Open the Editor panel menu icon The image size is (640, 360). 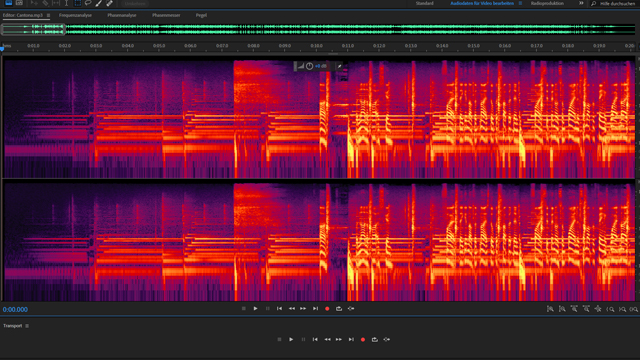[x=48, y=16]
